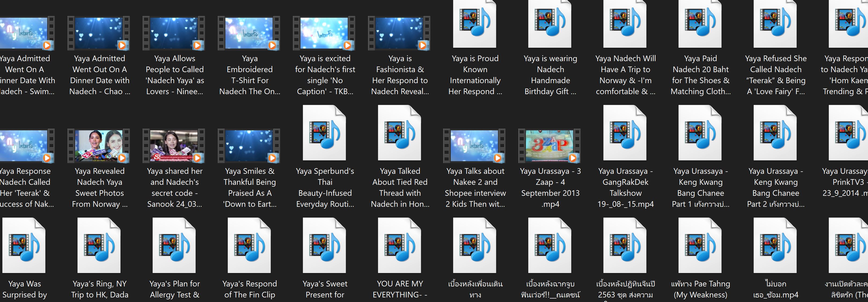Click 'Yaya's Plan for Allergy Test' file icon
This screenshot has height=302, width=868.
174,245
